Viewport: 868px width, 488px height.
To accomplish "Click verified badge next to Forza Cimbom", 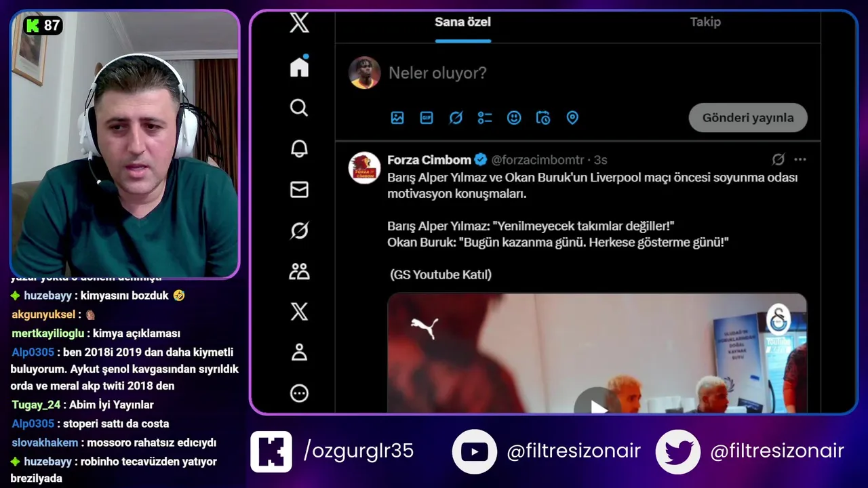I will click(x=481, y=160).
